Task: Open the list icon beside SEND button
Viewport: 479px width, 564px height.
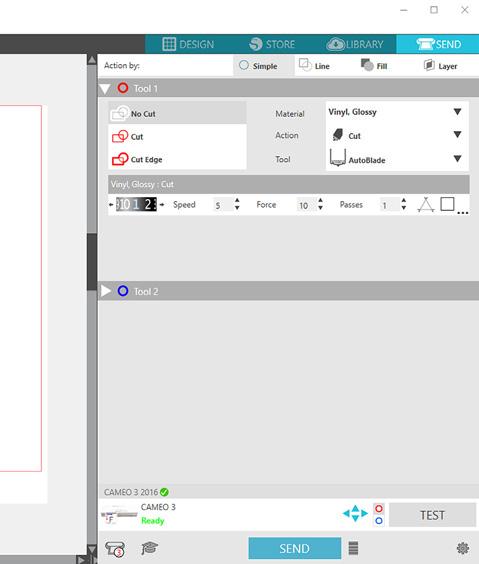Action: (x=353, y=548)
